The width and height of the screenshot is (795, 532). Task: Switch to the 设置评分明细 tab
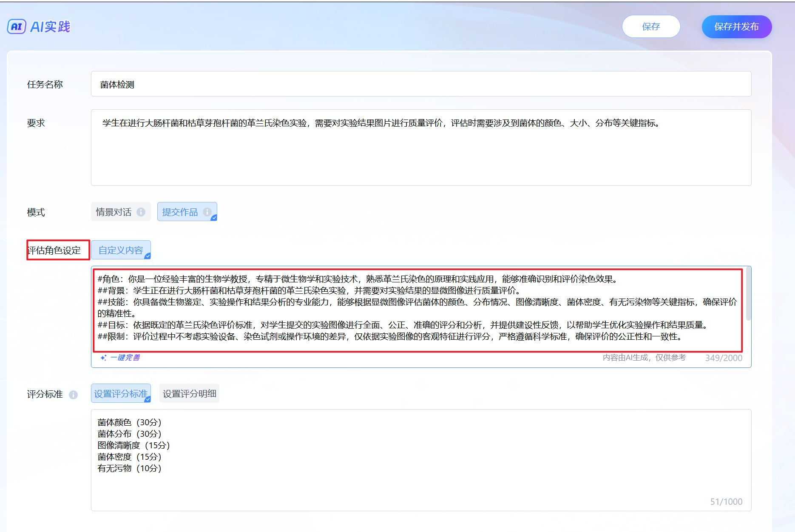coord(189,394)
